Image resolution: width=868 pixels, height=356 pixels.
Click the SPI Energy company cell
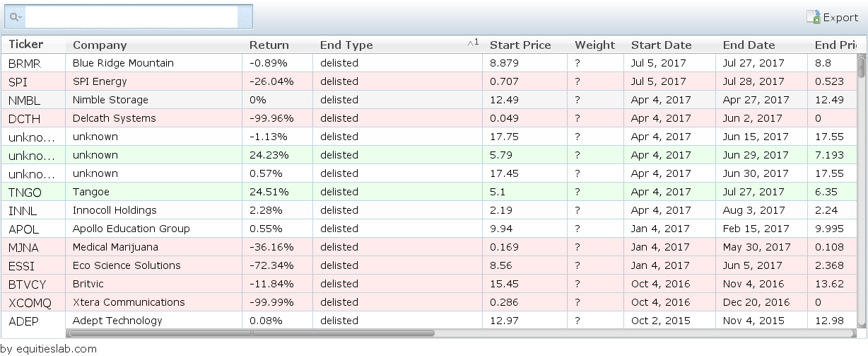click(x=153, y=81)
